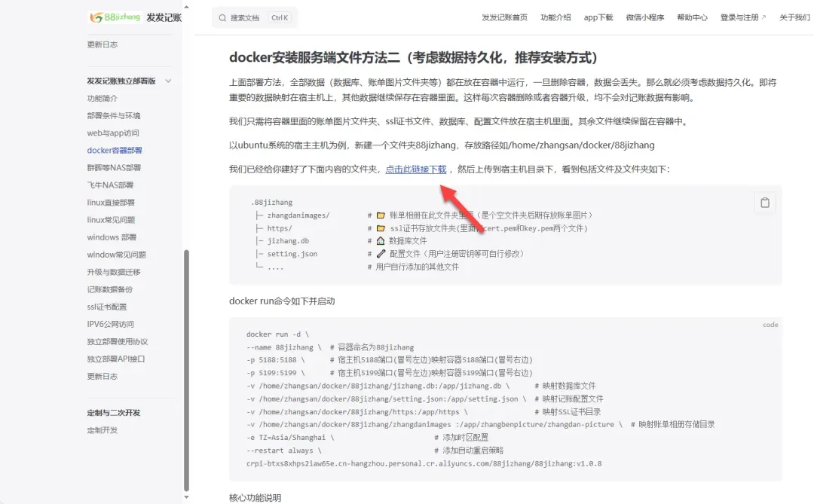Open the app下载 navigation item
This screenshot has width=814, height=504.
point(598,17)
